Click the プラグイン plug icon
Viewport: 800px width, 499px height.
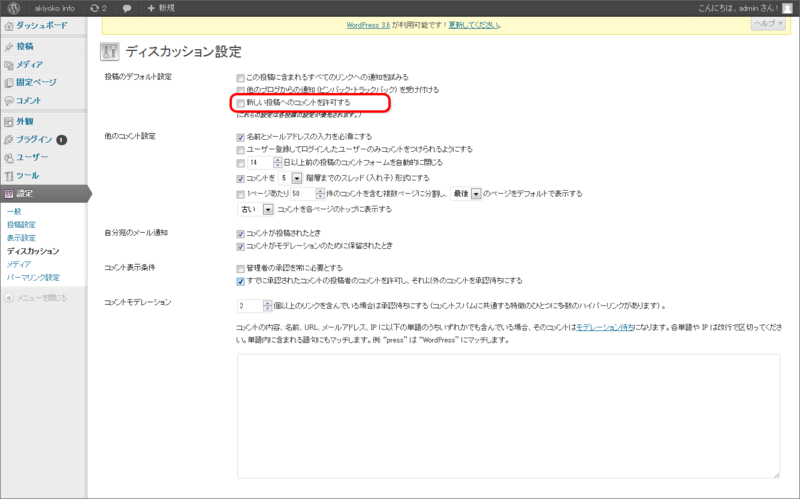[x=9, y=140]
